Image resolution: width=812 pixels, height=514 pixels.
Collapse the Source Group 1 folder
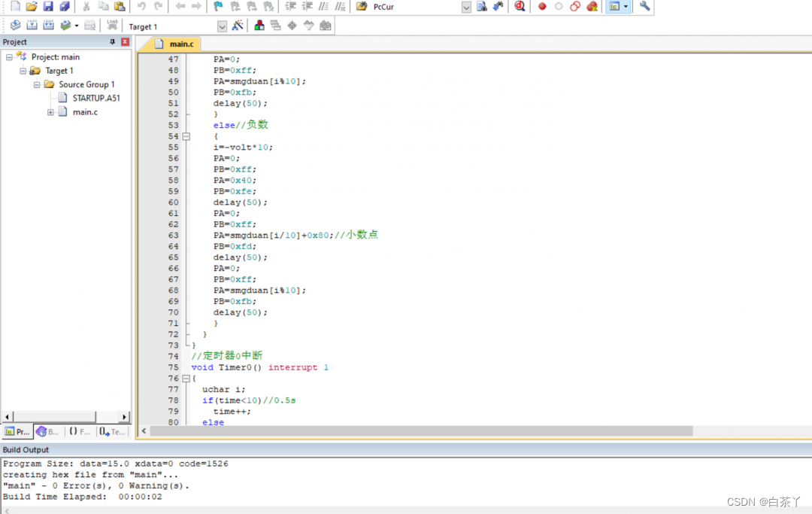point(37,84)
